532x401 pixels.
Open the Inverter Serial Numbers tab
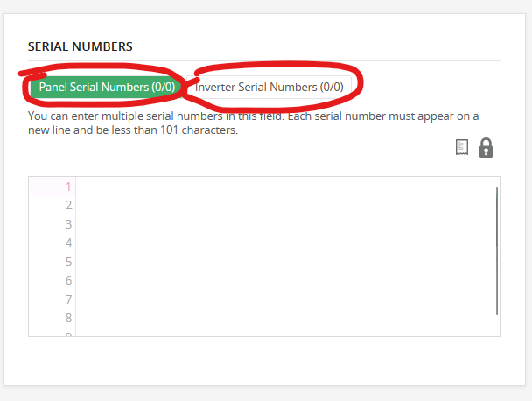pos(269,87)
